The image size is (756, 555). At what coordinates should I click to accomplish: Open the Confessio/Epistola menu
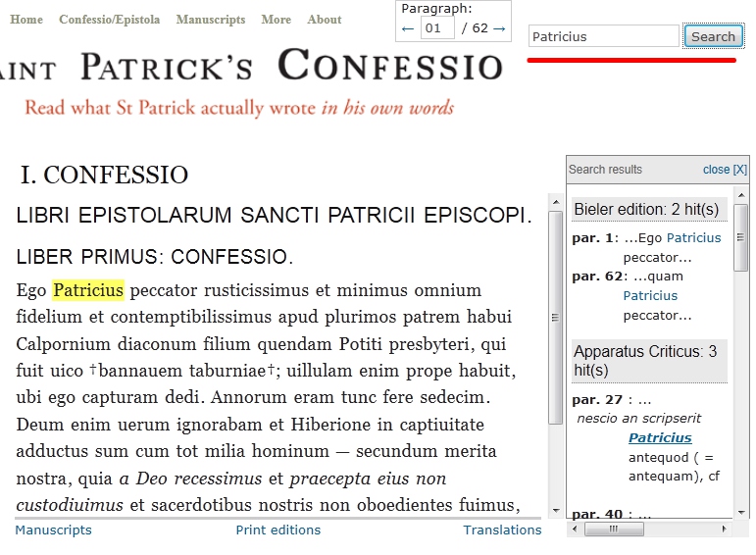pyautogui.click(x=110, y=20)
